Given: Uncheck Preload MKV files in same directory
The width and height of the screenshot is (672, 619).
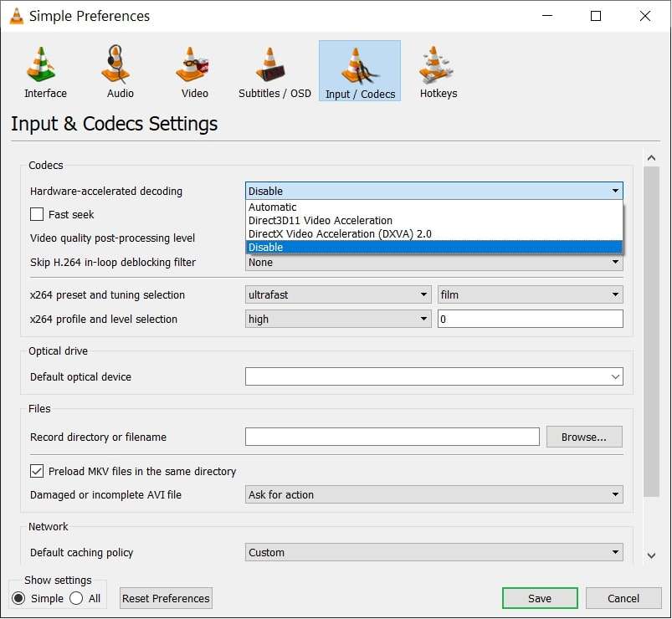Looking at the screenshot, I should [37, 471].
